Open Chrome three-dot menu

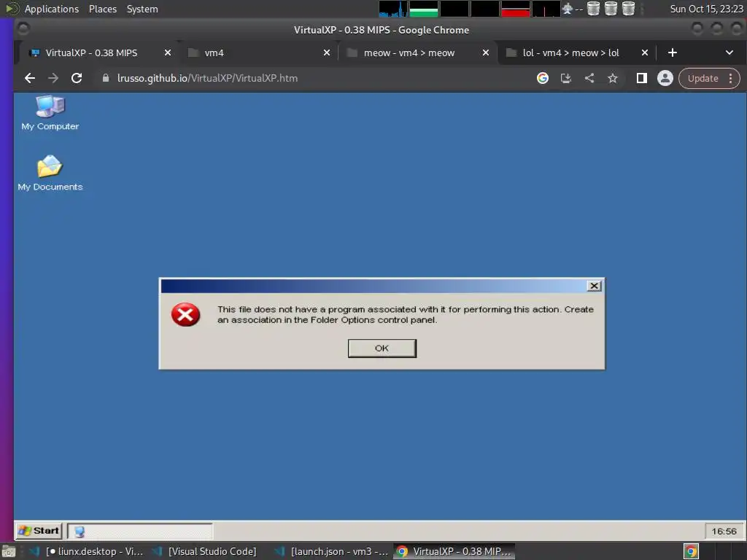(730, 78)
